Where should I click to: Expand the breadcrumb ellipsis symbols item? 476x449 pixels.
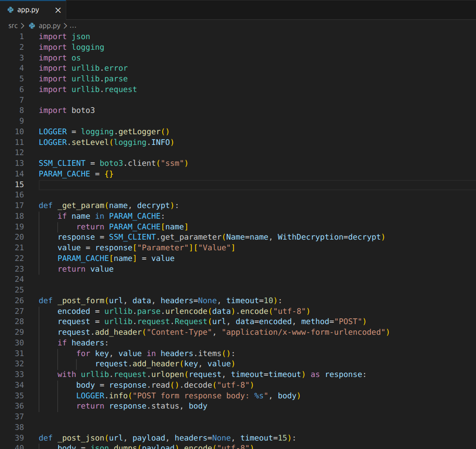tap(73, 26)
